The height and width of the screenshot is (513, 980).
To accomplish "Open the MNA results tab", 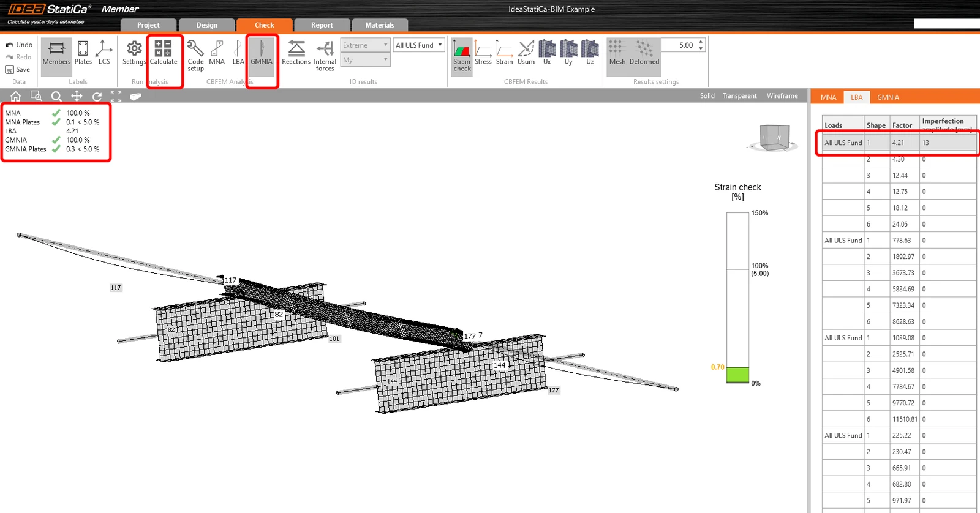I will pyautogui.click(x=829, y=97).
